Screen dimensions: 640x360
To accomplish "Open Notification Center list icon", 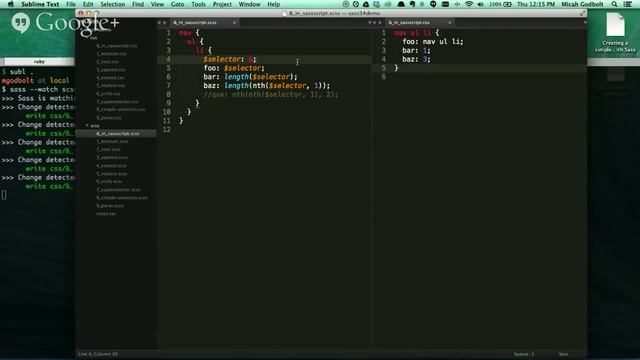I will (628, 4).
